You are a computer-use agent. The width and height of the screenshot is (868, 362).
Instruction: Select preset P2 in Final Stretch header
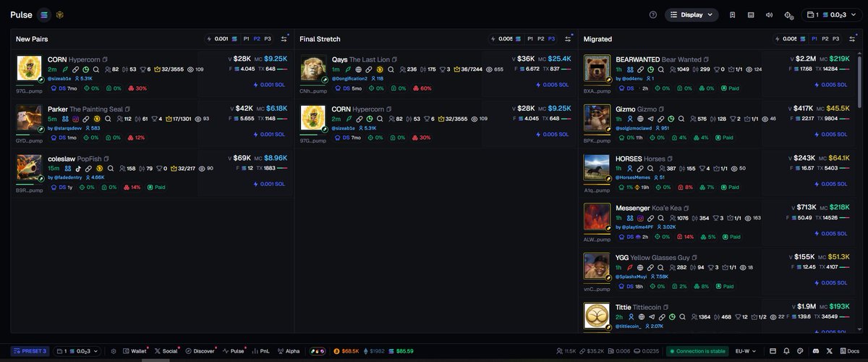pyautogui.click(x=541, y=38)
